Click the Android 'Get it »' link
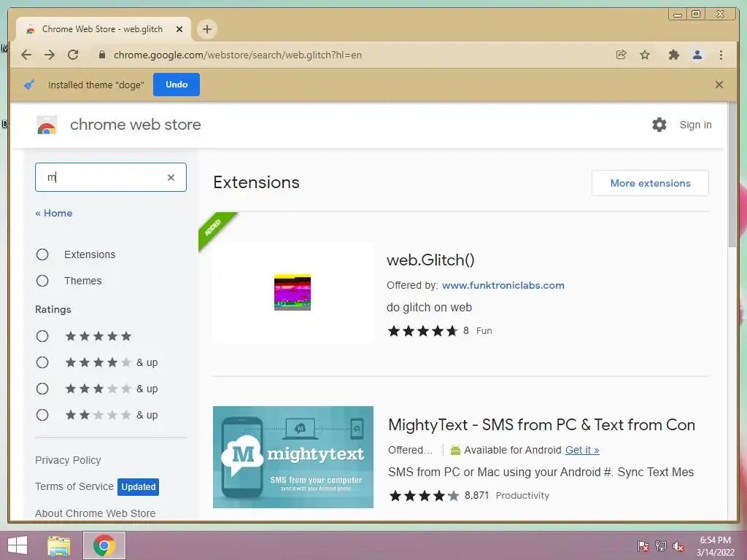Image resolution: width=747 pixels, height=560 pixels. pyautogui.click(x=582, y=450)
